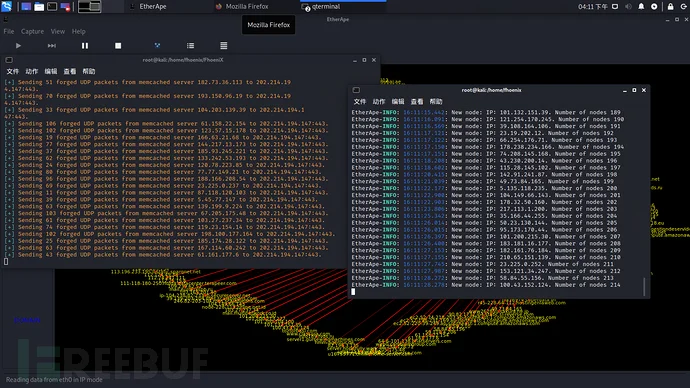Open 查看 menu in PhoeniX terminal
690x388 pixels.
[70, 71]
